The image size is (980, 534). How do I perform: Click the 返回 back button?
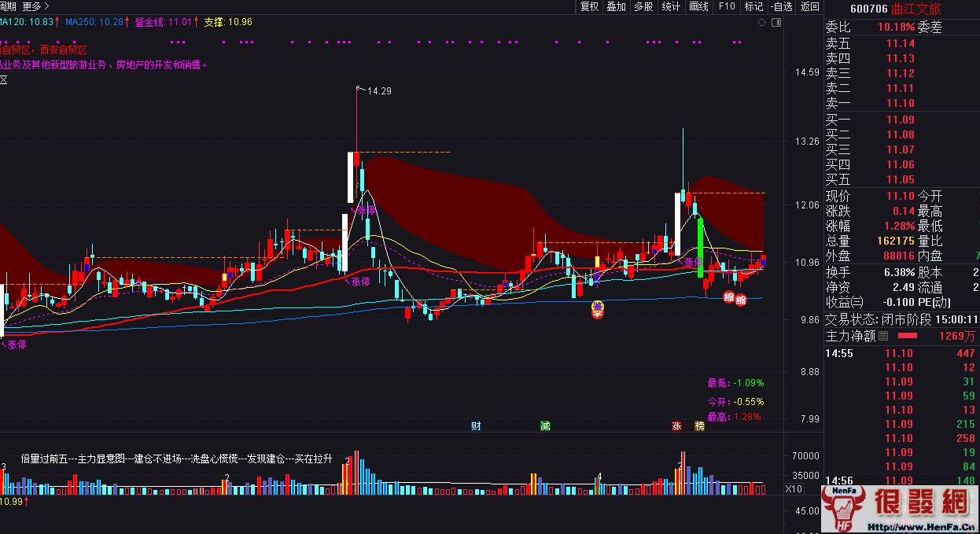click(809, 6)
